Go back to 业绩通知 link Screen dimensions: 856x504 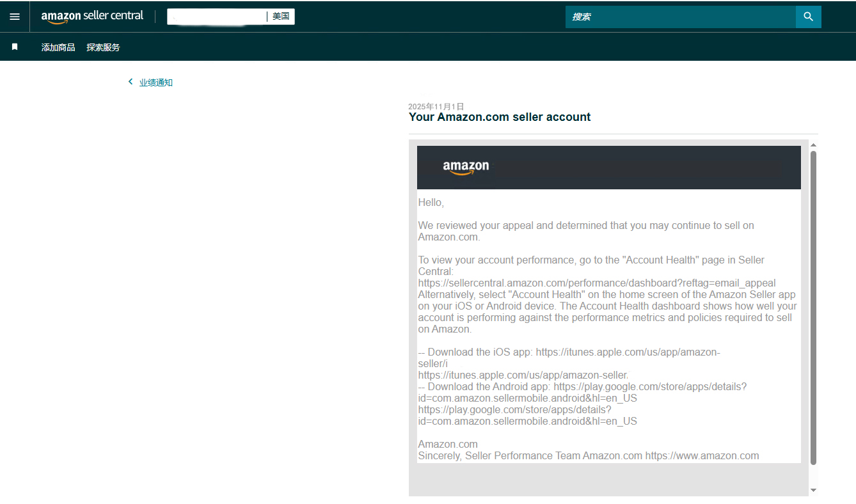coord(156,83)
